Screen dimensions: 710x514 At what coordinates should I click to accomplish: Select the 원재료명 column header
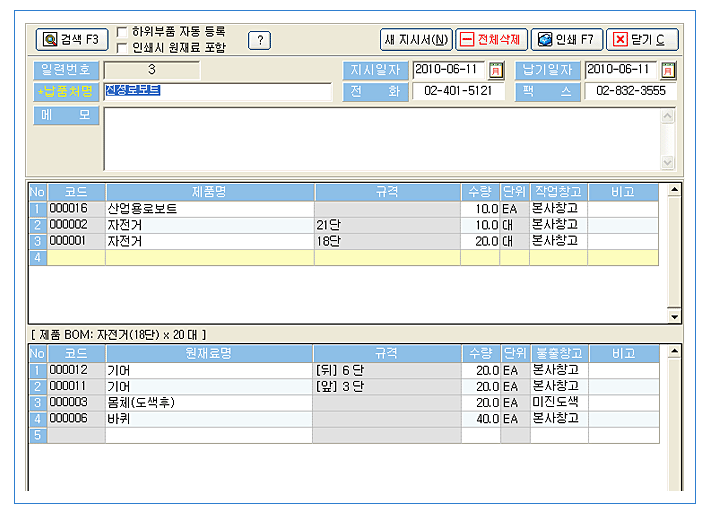tap(209, 353)
